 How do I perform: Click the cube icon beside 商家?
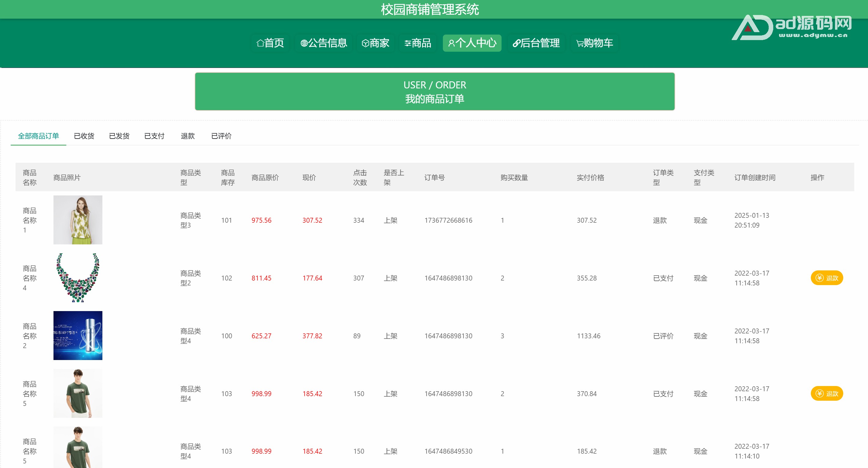coord(365,43)
